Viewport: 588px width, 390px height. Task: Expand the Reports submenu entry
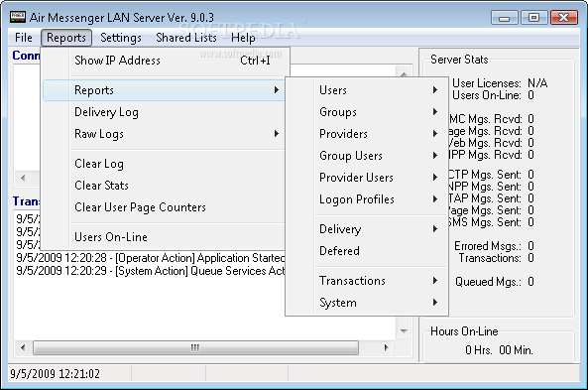[164, 90]
